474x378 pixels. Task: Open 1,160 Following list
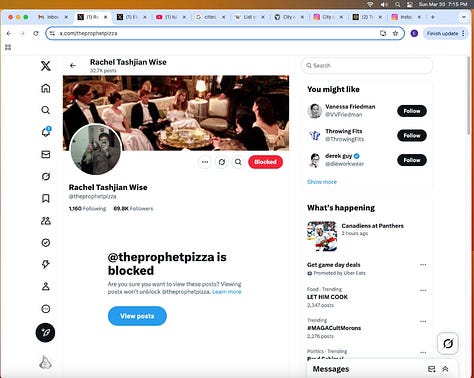coord(87,209)
